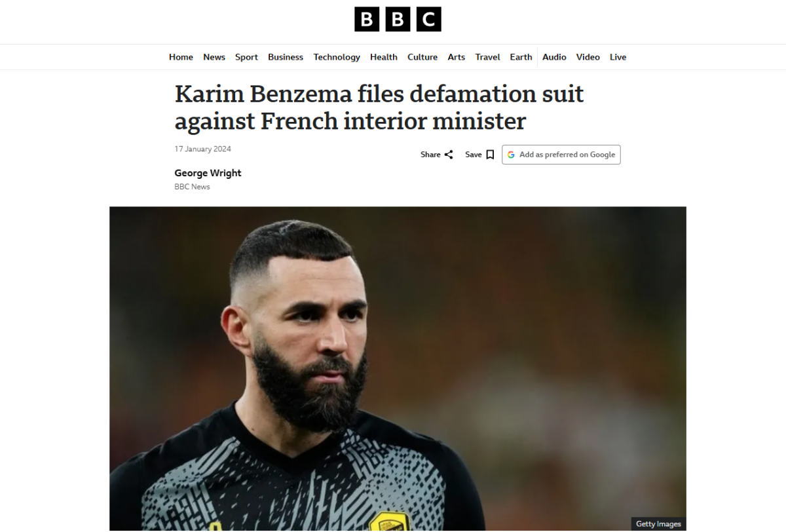Navigate to the Health section
786x532 pixels.
point(384,57)
